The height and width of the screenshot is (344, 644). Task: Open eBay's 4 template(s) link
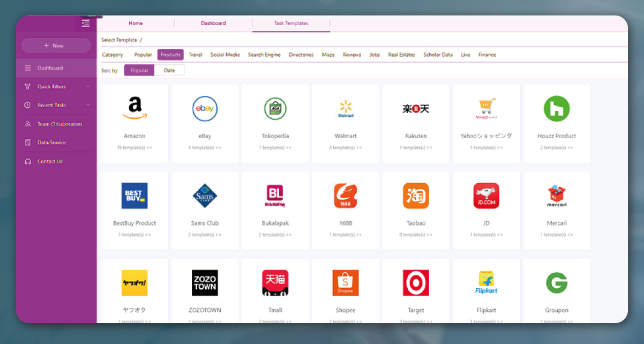click(x=205, y=147)
